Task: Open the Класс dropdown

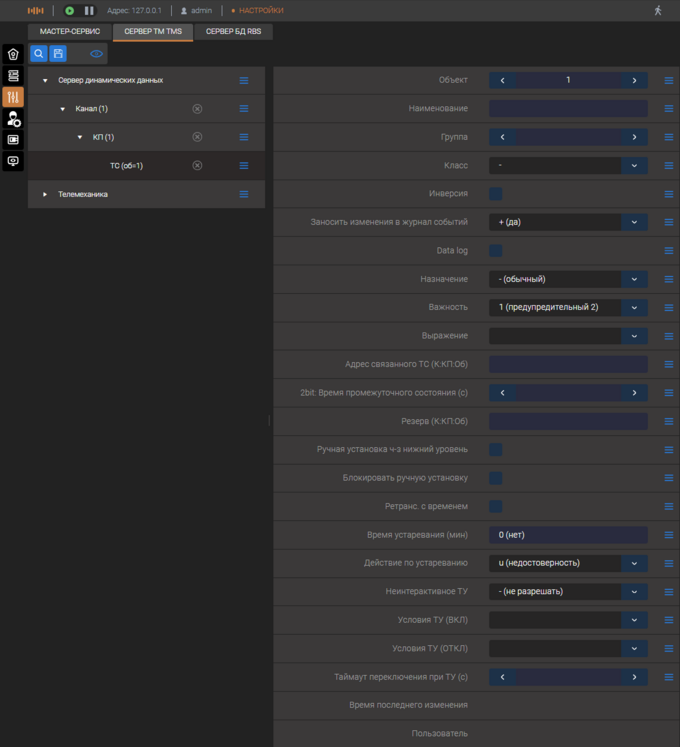Action: [x=634, y=166]
